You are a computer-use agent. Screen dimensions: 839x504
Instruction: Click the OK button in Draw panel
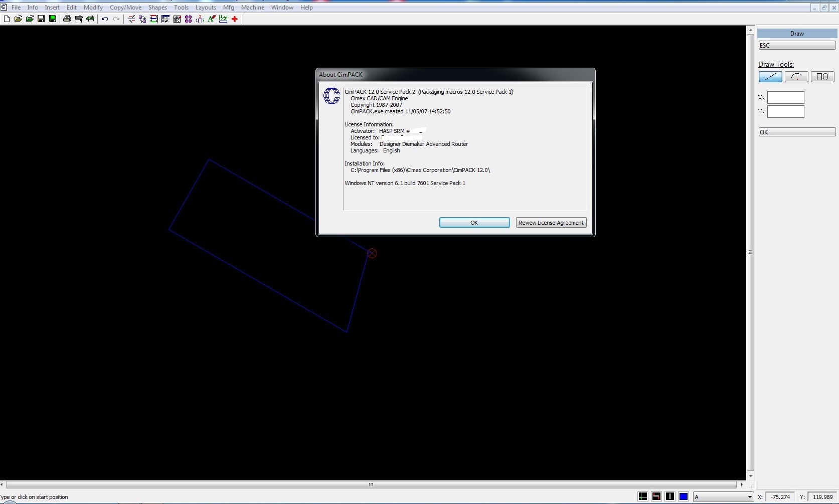click(797, 132)
